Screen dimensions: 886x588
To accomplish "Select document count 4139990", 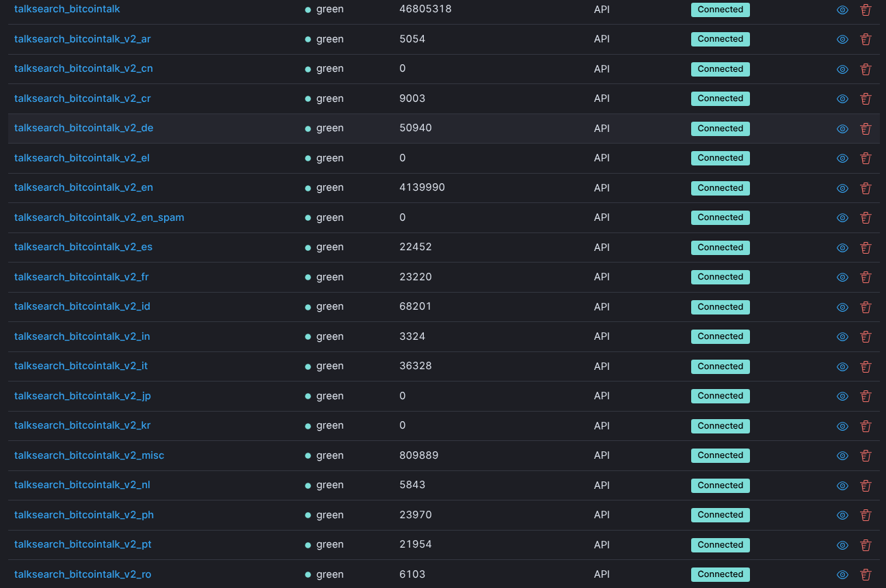I will point(422,187).
